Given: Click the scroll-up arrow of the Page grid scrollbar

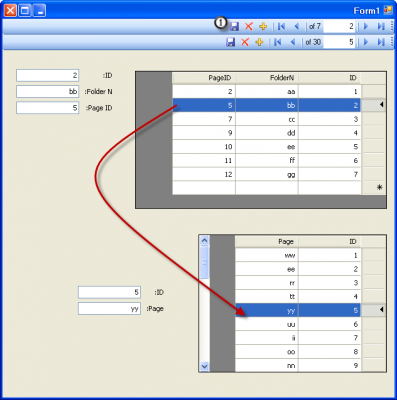Looking at the screenshot, I should pos(204,240).
